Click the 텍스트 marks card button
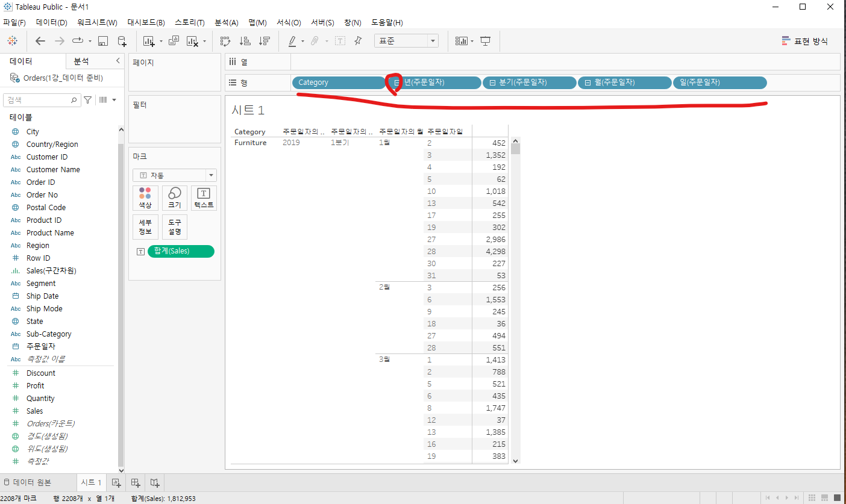This screenshot has height=504, width=846. pos(204,198)
